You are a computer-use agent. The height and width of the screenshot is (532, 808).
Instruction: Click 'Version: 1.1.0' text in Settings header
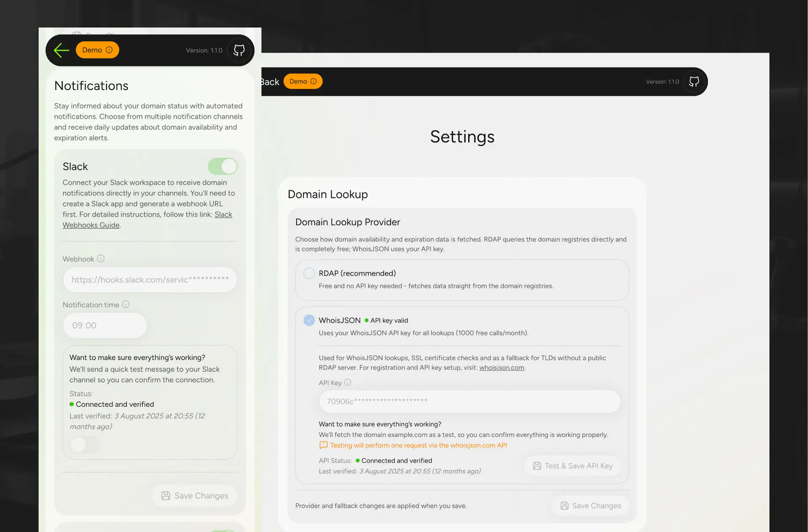[662, 82]
